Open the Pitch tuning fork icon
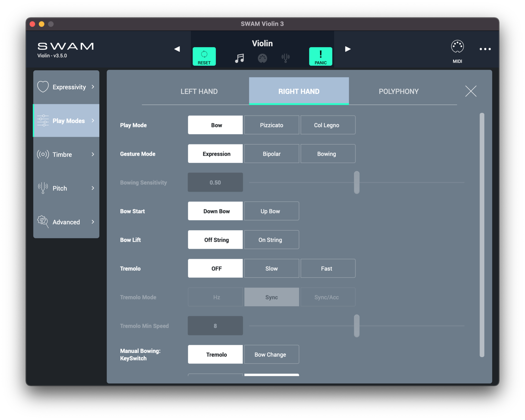 [x=43, y=188]
